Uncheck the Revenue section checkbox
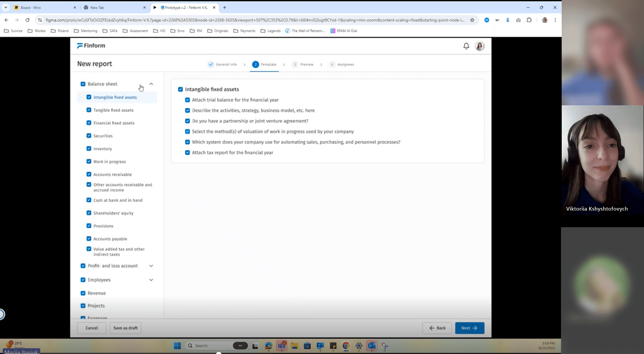The height and width of the screenshot is (354, 644). (x=83, y=293)
